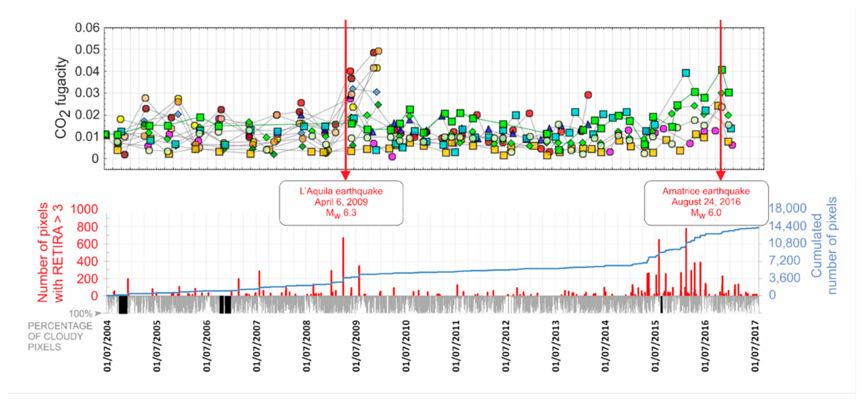Click the L'Aquila earthquake label box

[341, 202]
